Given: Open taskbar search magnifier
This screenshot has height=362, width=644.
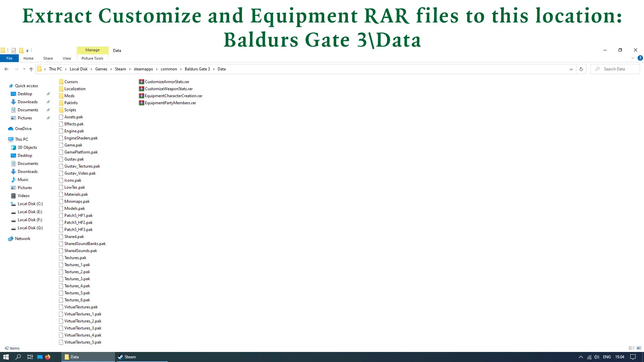Looking at the screenshot, I should [x=18, y=357].
